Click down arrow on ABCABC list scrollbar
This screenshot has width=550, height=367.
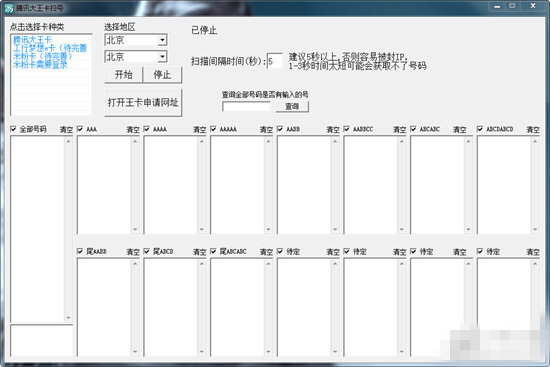coord(468,229)
